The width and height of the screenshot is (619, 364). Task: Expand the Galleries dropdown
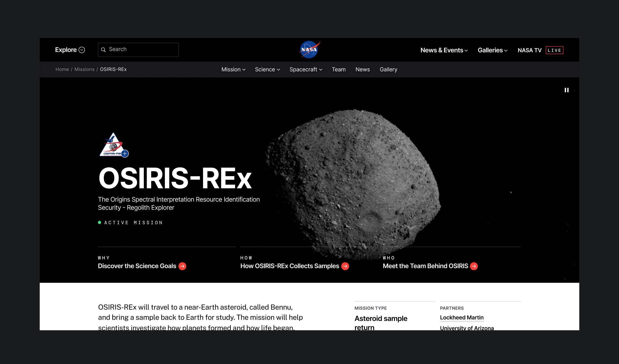[x=492, y=50]
